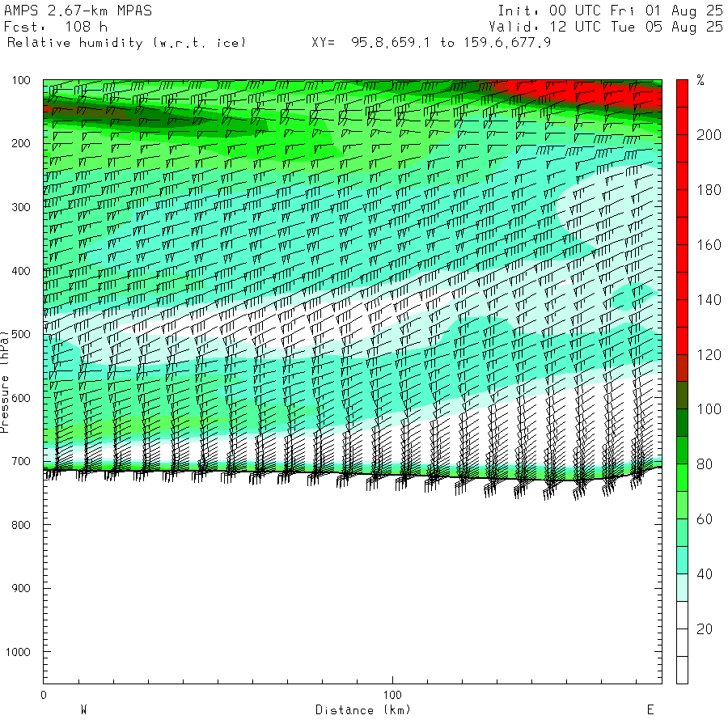Viewport: 728px width, 728px height.
Task: Click the 600 hPa pressure axis label
Action: tap(21, 398)
